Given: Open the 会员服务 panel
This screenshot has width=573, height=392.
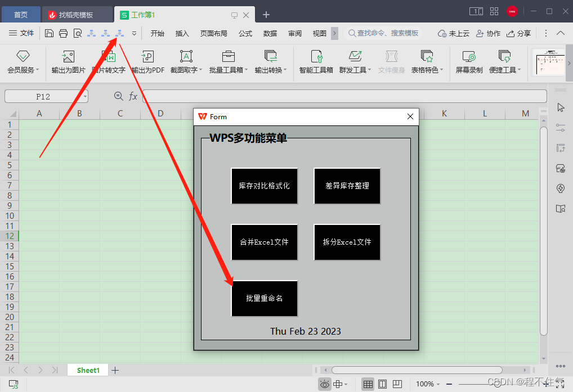Looking at the screenshot, I should coord(23,62).
